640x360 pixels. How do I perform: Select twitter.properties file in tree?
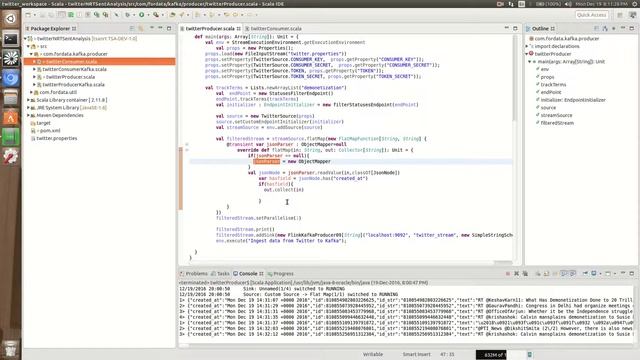(57, 138)
